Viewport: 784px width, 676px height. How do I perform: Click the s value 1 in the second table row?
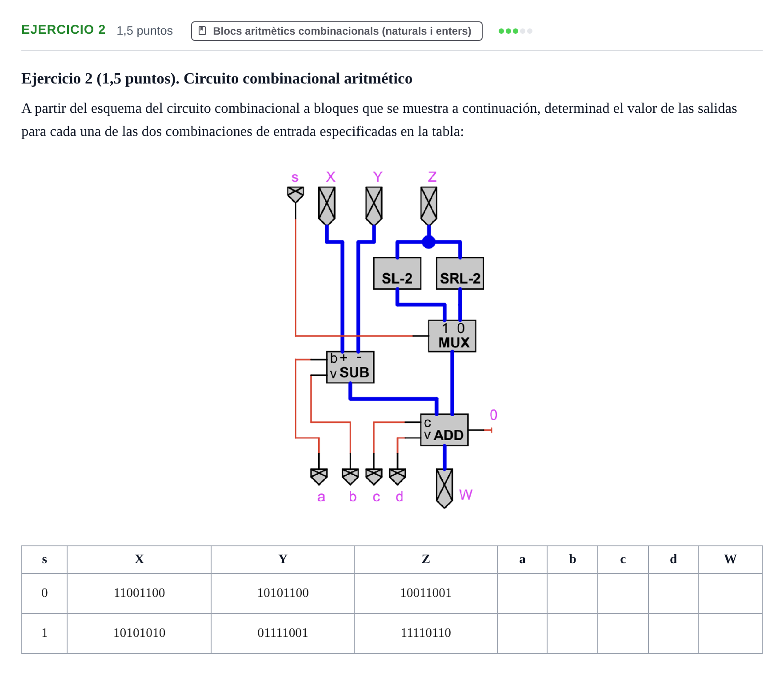tap(44, 633)
